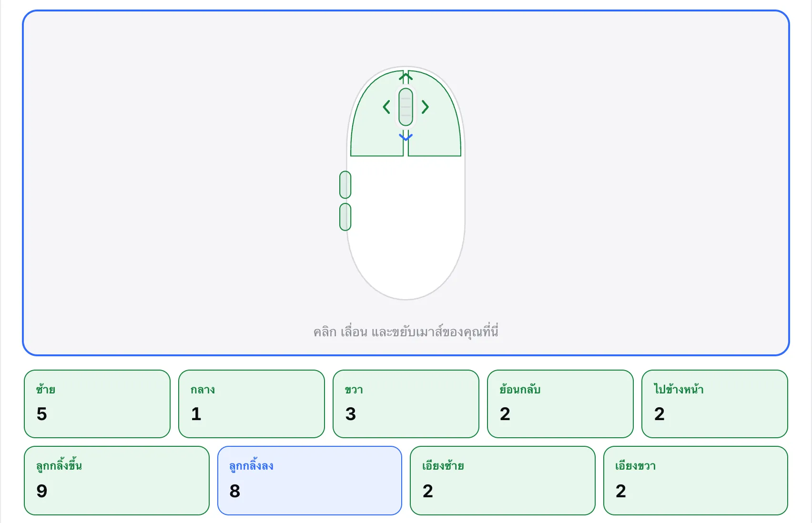Select the highlighted ลูกกลิ้งลง card

click(310, 481)
